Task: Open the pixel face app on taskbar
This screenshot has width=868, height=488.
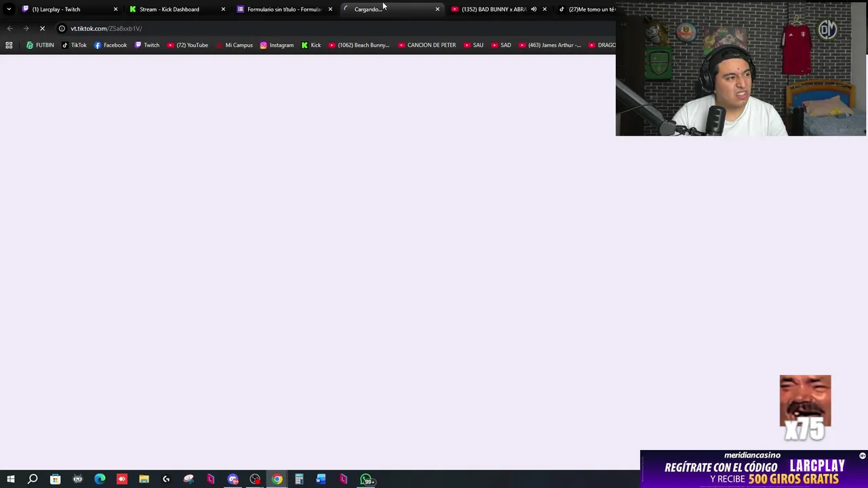Action: coord(77,479)
